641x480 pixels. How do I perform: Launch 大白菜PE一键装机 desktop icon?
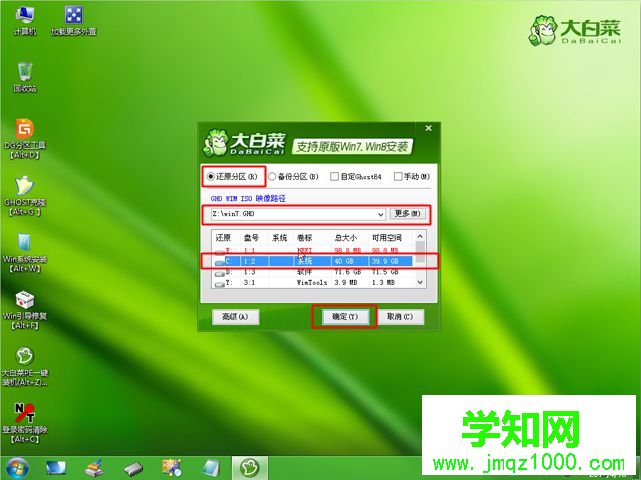point(25,366)
